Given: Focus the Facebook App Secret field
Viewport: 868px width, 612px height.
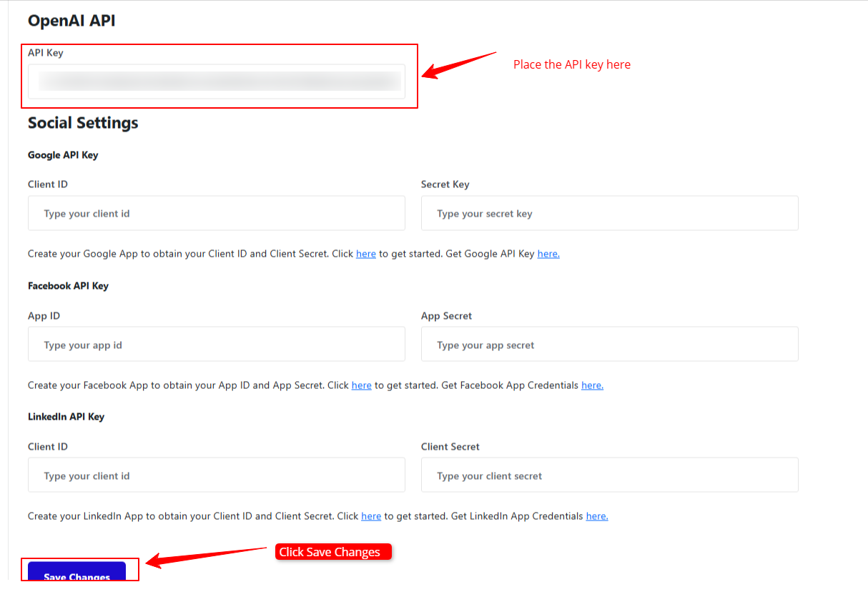Looking at the screenshot, I should pos(609,344).
